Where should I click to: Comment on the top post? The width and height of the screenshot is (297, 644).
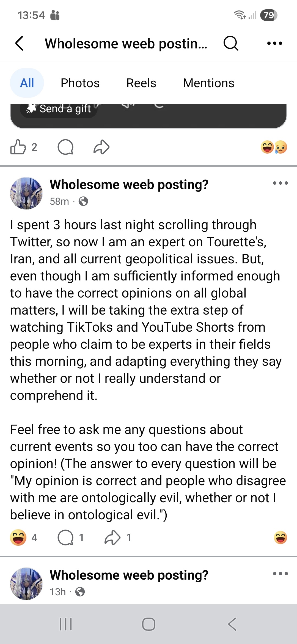pos(65,147)
